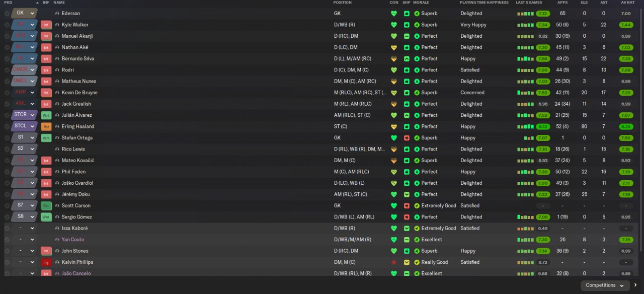Click Kevin De Bruyne's morale icon
The height and width of the screenshot is (294, 644).
(x=417, y=93)
